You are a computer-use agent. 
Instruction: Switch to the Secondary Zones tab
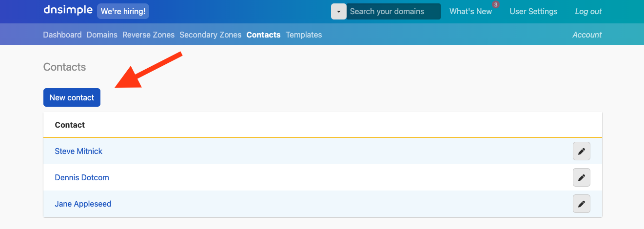pos(210,35)
